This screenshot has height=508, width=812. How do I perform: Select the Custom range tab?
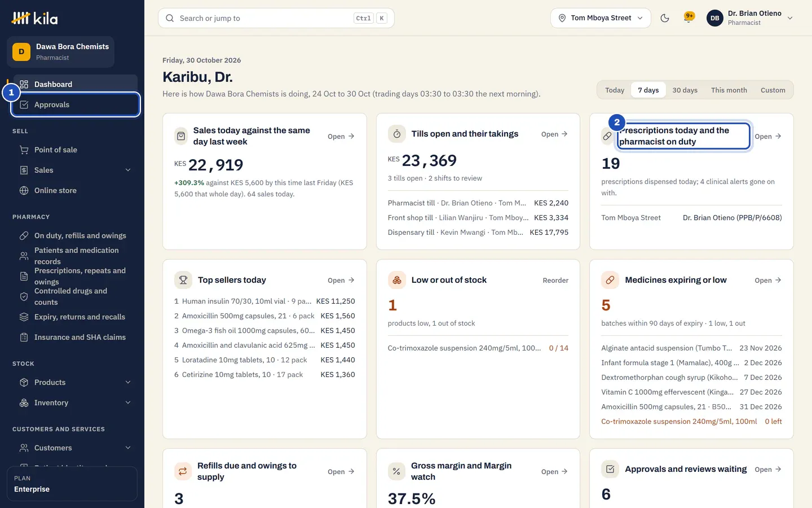[773, 90]
